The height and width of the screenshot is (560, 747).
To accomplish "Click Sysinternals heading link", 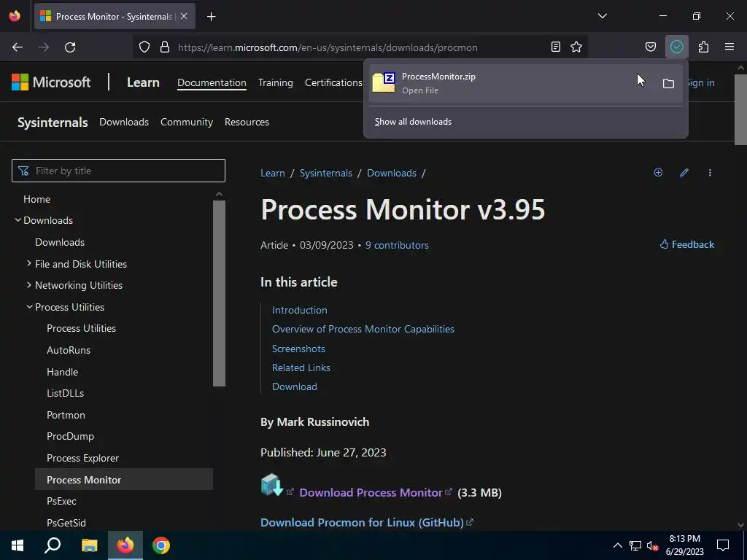I will pos(53,122).
